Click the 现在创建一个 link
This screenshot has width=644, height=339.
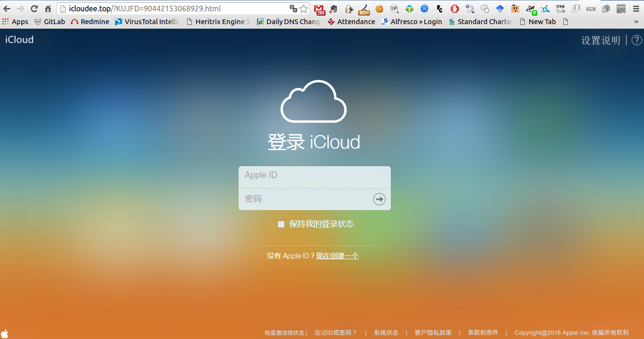[337, 255]
